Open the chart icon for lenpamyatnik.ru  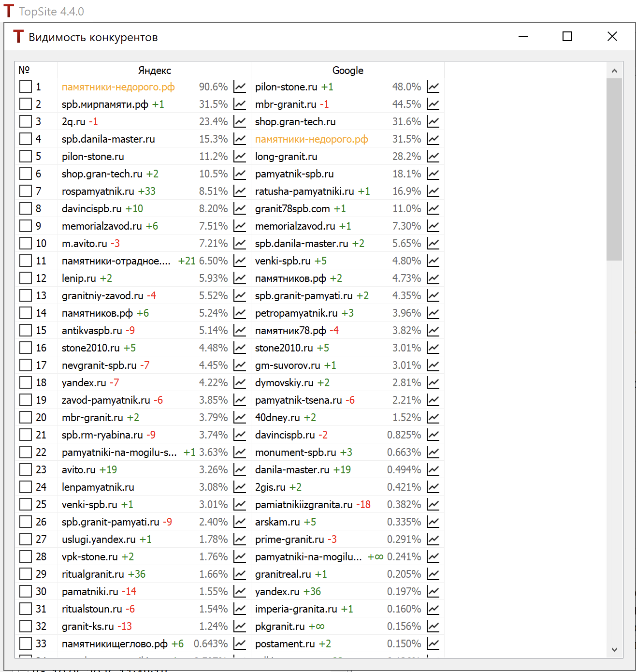240,487
